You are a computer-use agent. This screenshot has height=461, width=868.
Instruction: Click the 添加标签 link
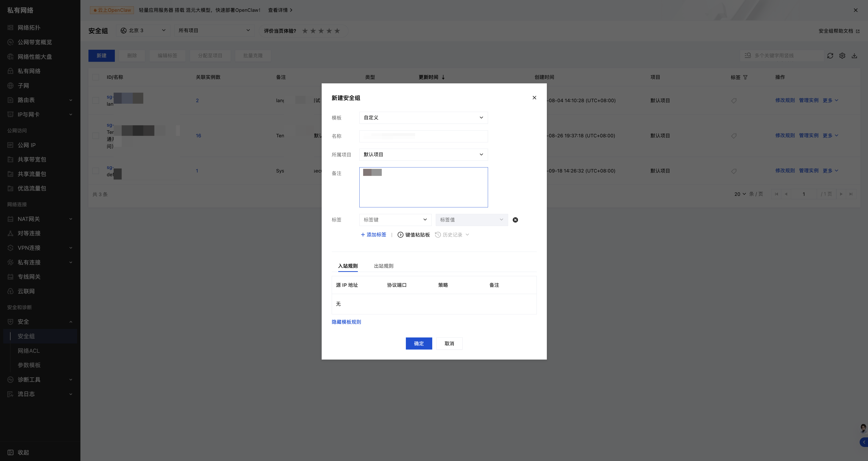373,235
